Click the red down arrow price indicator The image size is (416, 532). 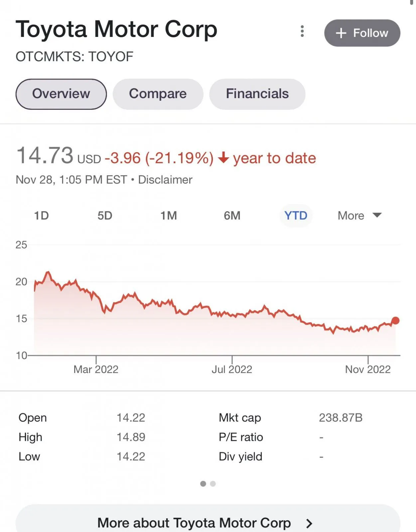[x=223, y=158]
